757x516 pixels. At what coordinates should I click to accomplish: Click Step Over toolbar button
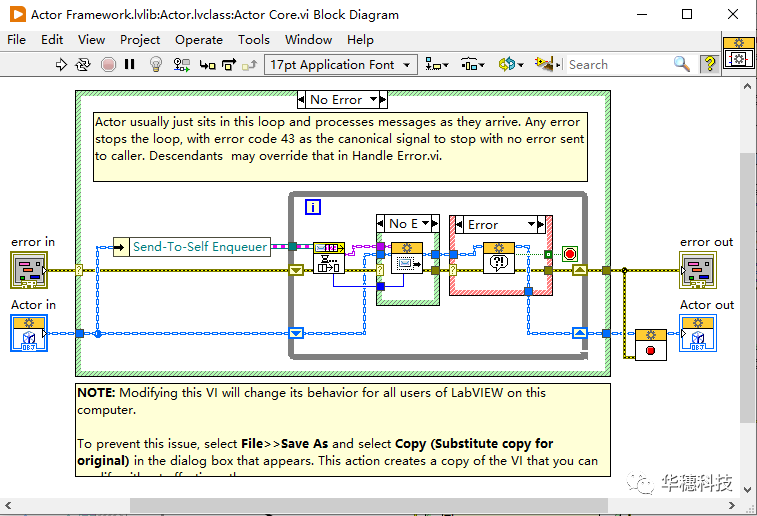click(229, 64)
